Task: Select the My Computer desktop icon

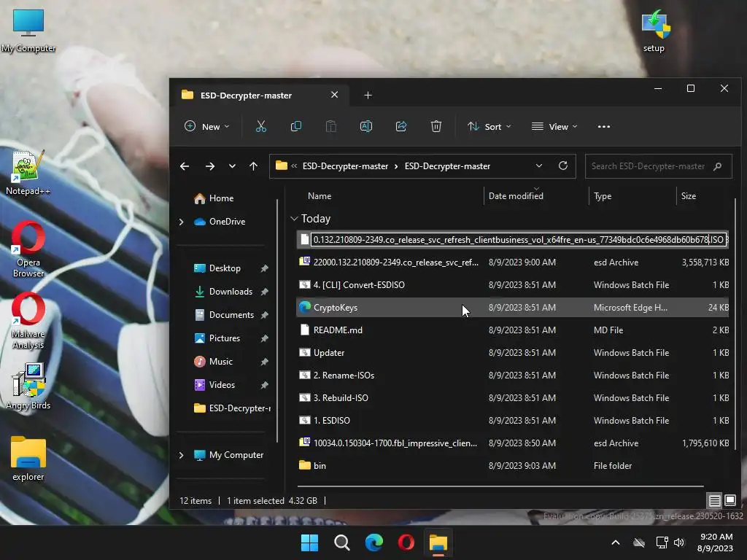Action: [28, 31]
